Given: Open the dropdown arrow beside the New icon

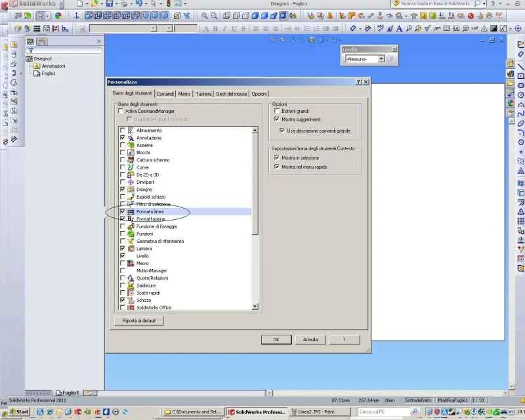Looking at the screenshot, I should [x=87, y=4].
